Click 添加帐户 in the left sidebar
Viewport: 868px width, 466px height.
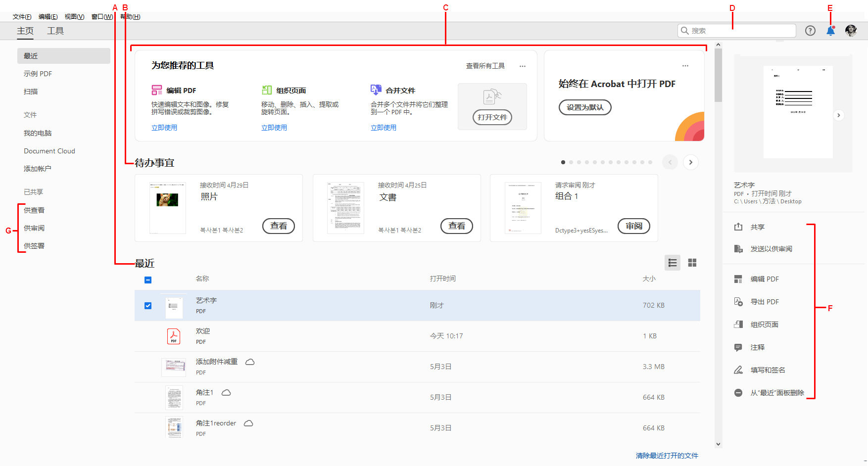pyautogui.click(x=38, y=169)
